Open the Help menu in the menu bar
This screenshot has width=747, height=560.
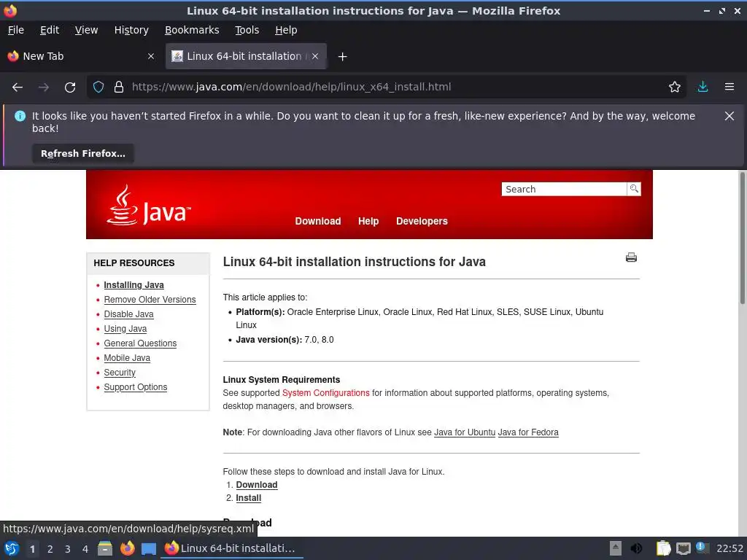pyautogui.click(x=286, y=30)
